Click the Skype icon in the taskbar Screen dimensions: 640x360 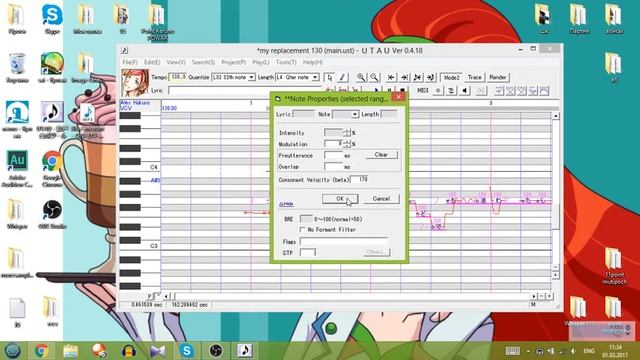(x=187, y=350)
